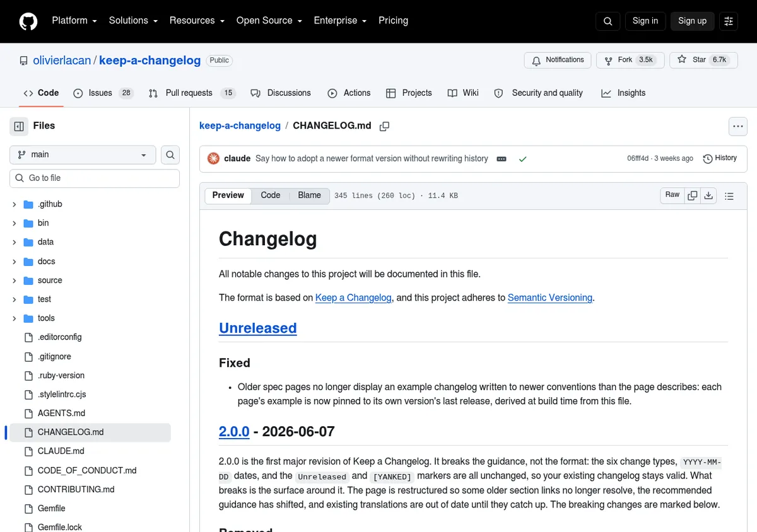Screen dimensions: 757x532
Task: Copy the CHANGELOG.md file path
Action: 384,126
